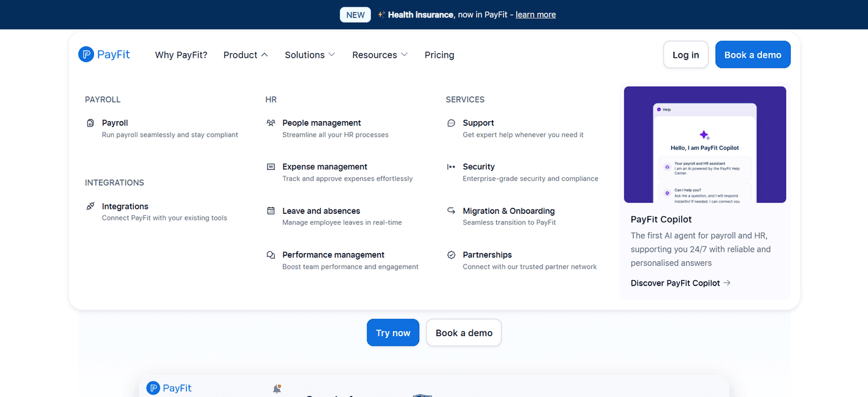Screen dimensions: 868x397
Task: Click the PAYROLL section heading
Action: pyautogui.click(x=102, y=99)
